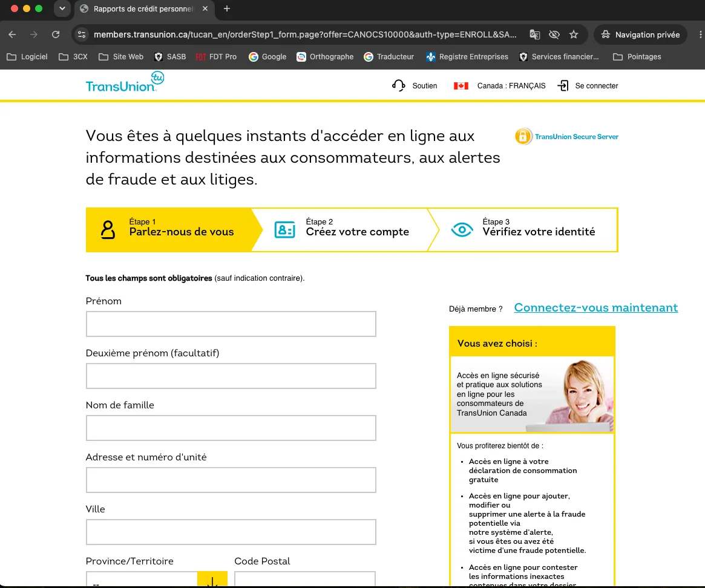Click the Déjà membre ? text
705x588 pixels.
[x=476, y=309]
